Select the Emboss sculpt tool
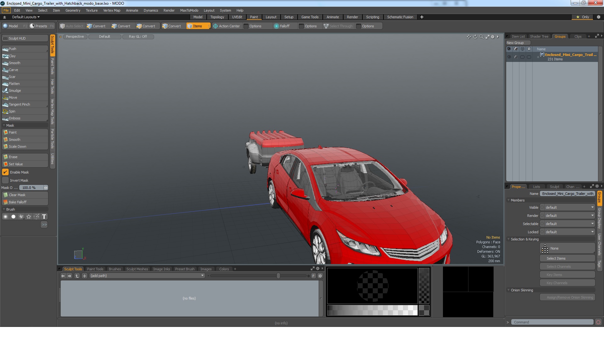 pyautogui.click(x=14, y=118)
